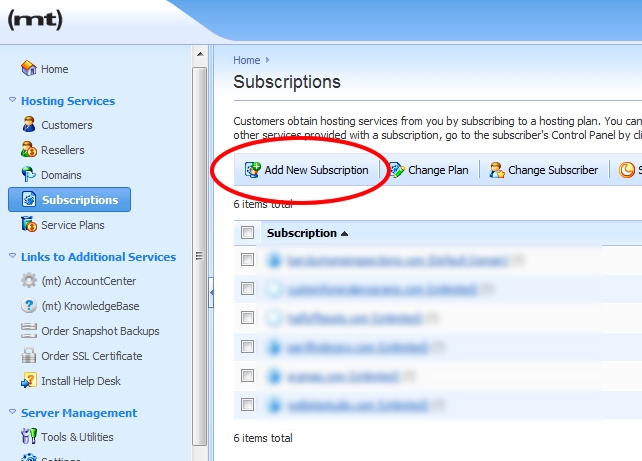
Task: Click the Install Help Desk icon
Action: tap(29, 380)
